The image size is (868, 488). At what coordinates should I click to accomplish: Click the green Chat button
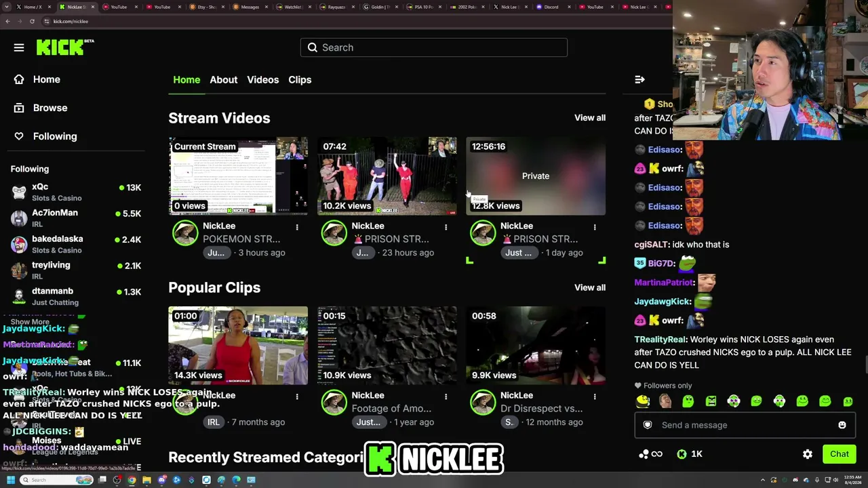[840, 454]
